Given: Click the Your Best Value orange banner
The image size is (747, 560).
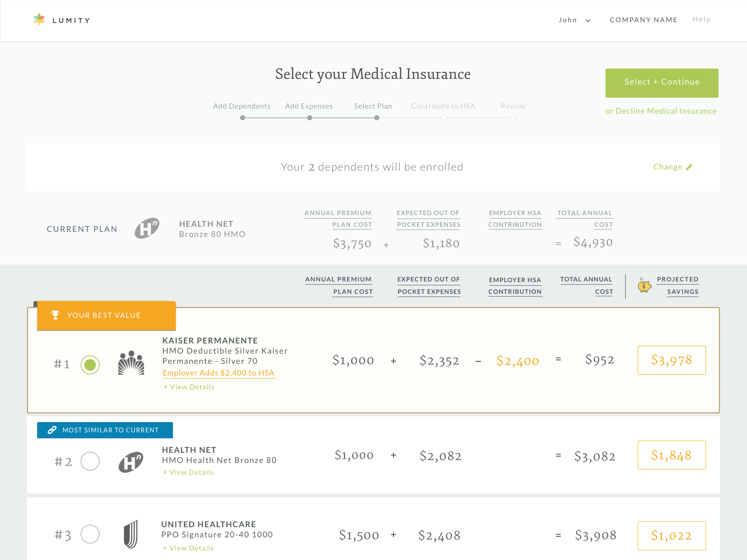Looking at the screenshot, I should pos(107,315).
